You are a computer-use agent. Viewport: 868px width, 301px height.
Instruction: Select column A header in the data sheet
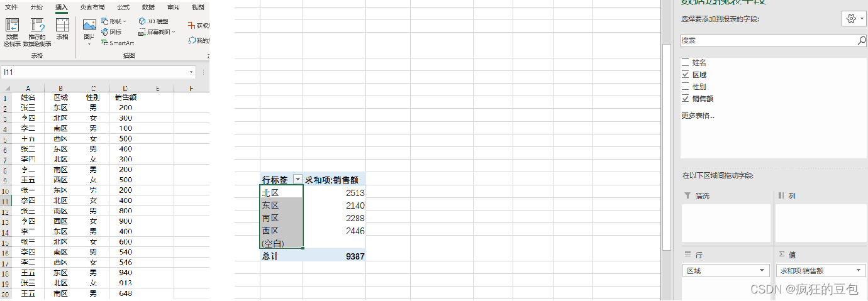[x=28, y=89]
